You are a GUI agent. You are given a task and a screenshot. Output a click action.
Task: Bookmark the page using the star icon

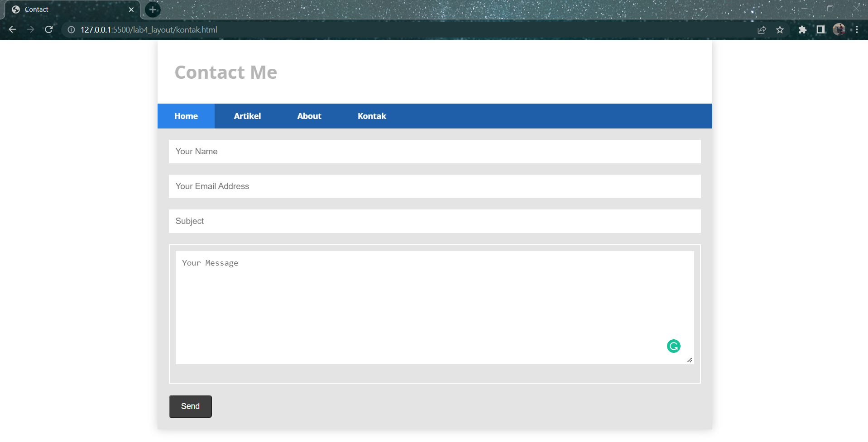[x=780, y=29]
